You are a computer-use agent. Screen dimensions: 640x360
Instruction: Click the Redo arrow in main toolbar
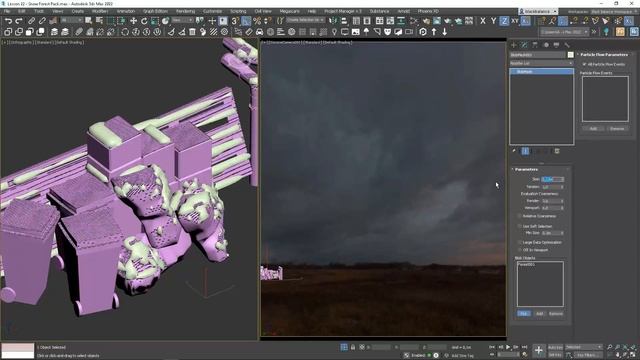(x=19, y=20)
